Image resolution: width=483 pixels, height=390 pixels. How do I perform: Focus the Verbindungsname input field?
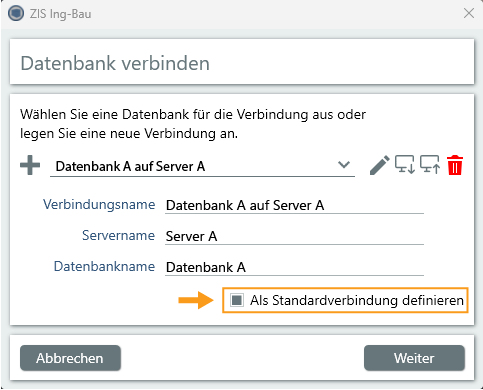click(294, 205)
